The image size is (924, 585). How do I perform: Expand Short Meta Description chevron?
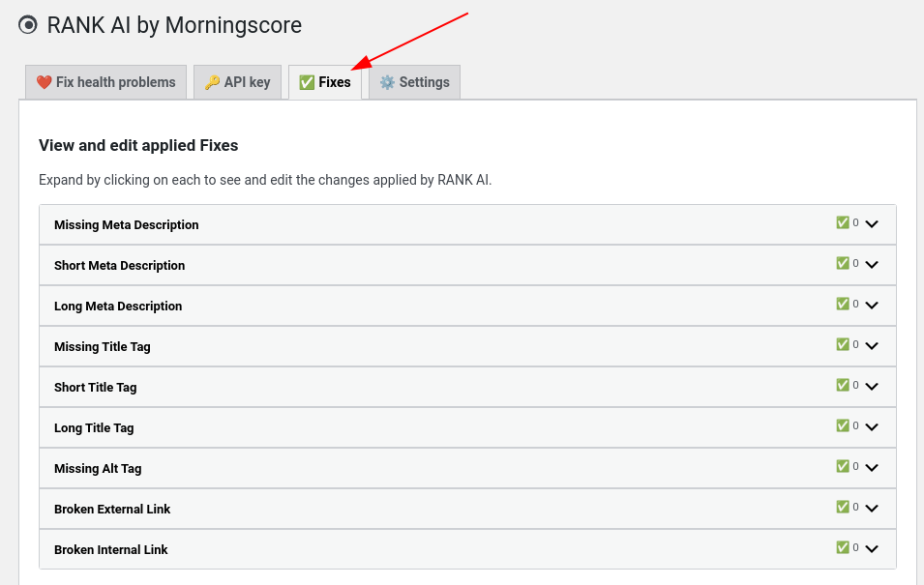point(872,265)
